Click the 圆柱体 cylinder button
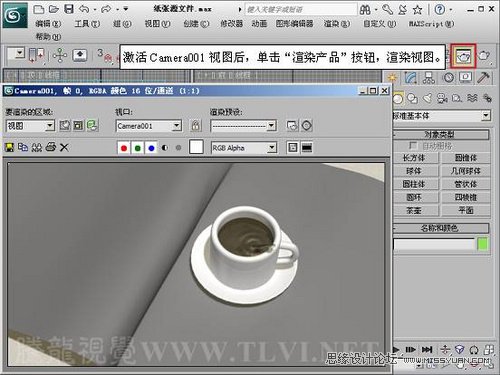The width and height of the screenshot is (500, 375). click(415, 184)
